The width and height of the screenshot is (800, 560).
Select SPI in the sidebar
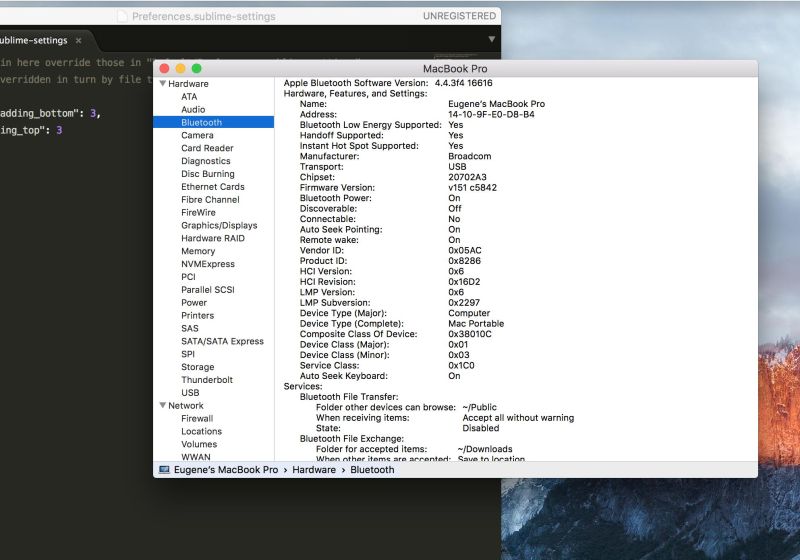tap(188, 354)
